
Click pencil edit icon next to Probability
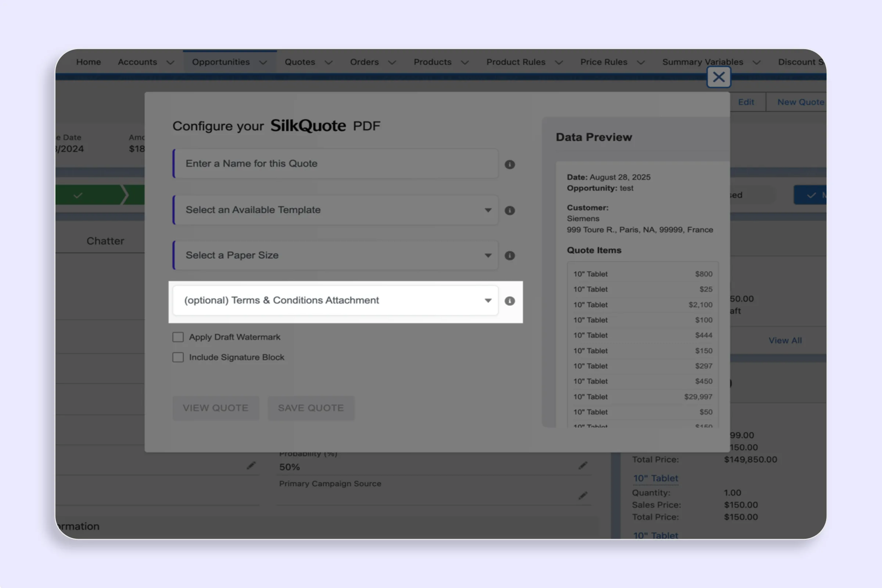tap(582, 466)
